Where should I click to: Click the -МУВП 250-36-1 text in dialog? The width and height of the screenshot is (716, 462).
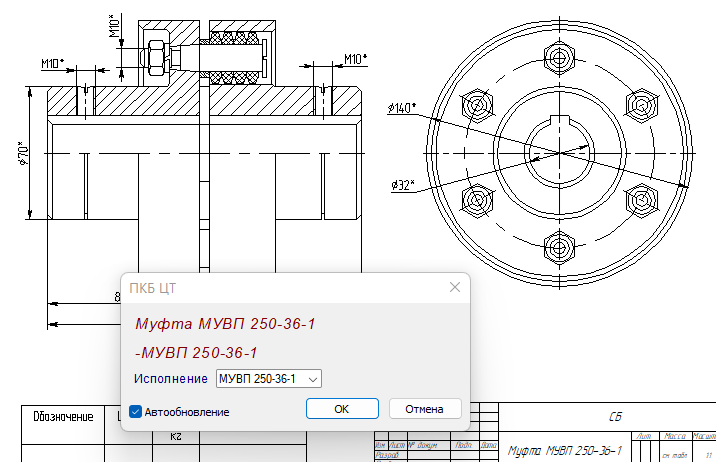[x=196, y=352]
